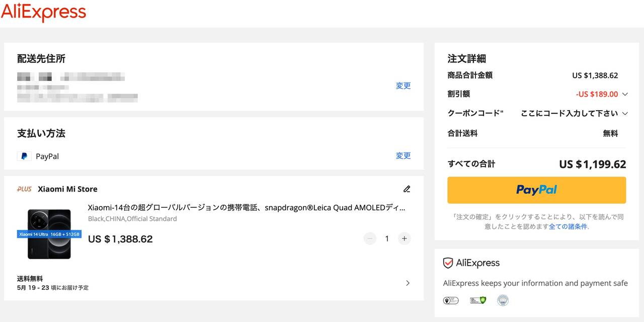
Task: Expand shipping options via the 送料無料 arrow
Action: click(x=408, y=283)
